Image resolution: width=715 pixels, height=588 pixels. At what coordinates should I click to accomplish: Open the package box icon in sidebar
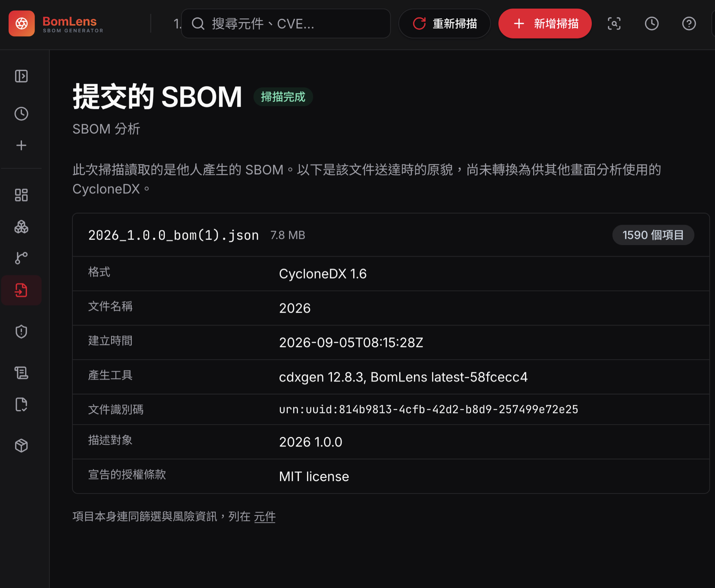[x=21, y=445]
